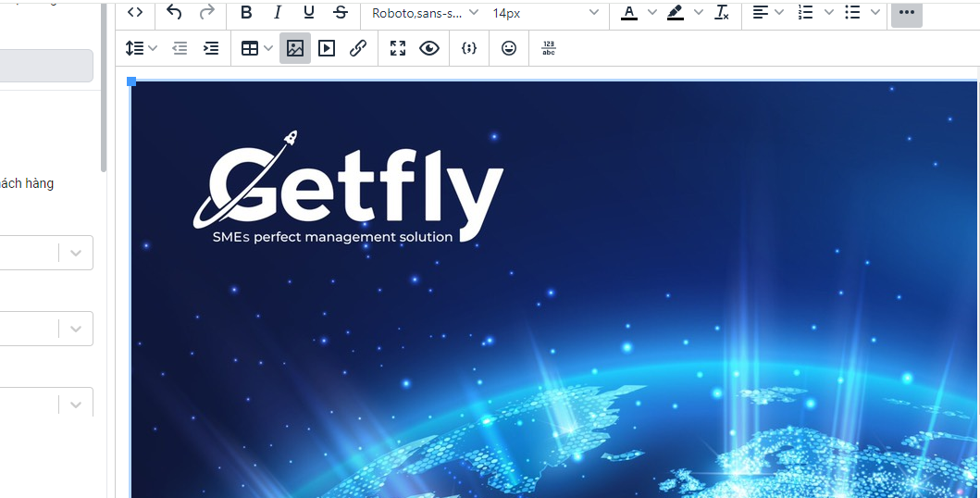Toggle underline formatting

309,13
